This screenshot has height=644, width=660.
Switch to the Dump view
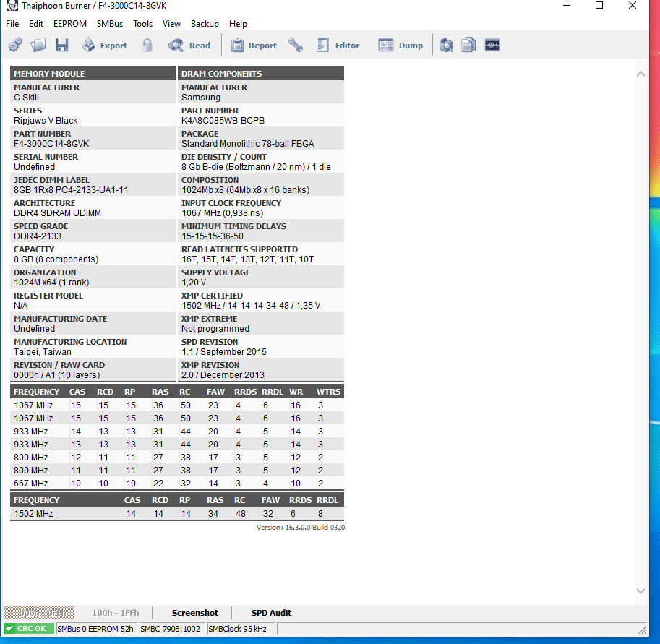click(400, 45)
